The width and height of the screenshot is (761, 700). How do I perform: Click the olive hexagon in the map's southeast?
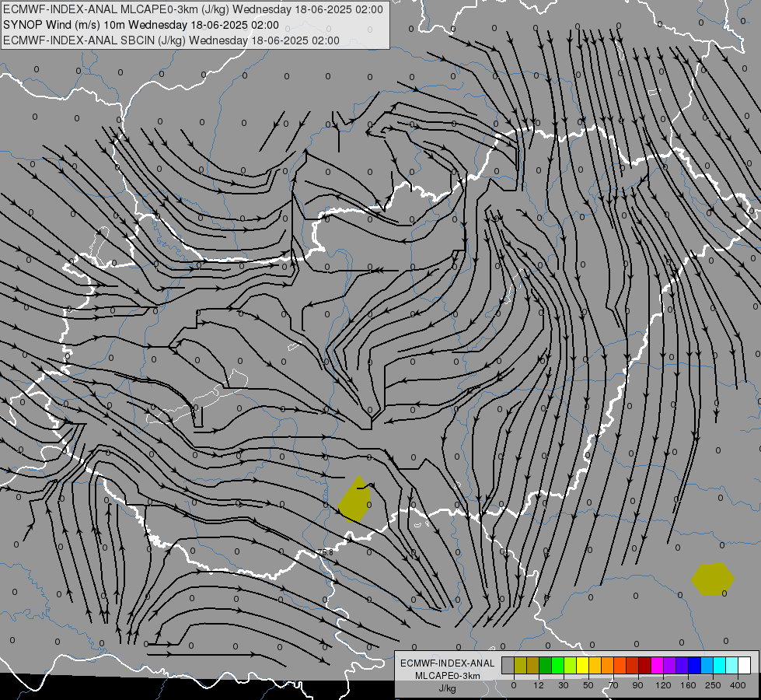(x=713, y=579)
